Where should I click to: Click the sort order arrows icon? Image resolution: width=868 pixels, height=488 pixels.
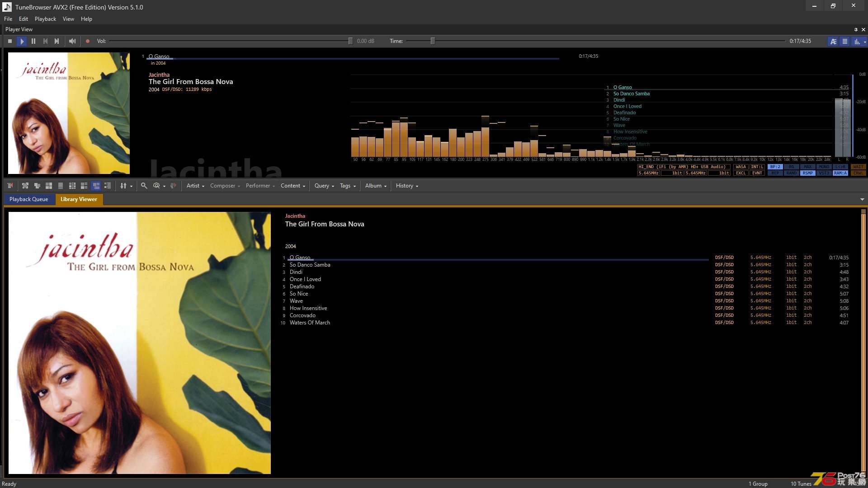pos(123,186)
